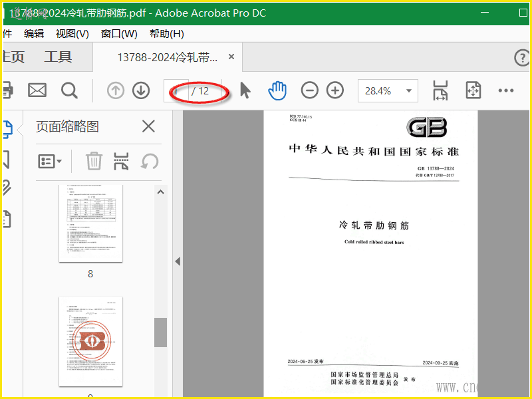Click the '/ 12' total pages label
This screenshot has width=532, height=399.
200,91
